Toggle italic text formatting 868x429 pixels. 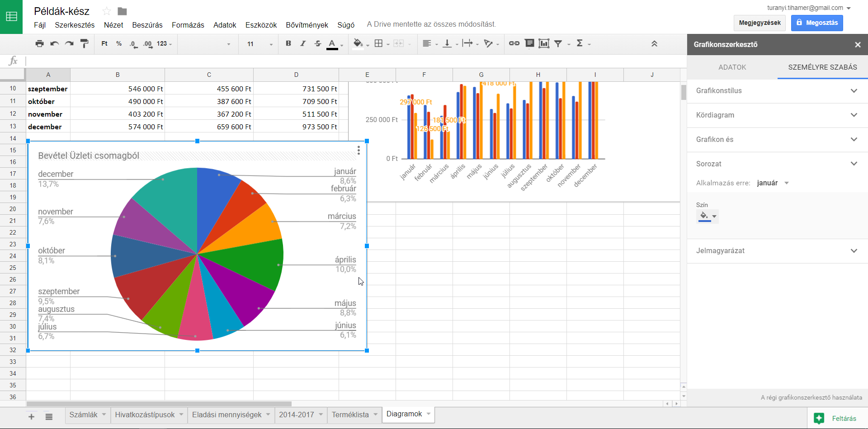point(303,44)
